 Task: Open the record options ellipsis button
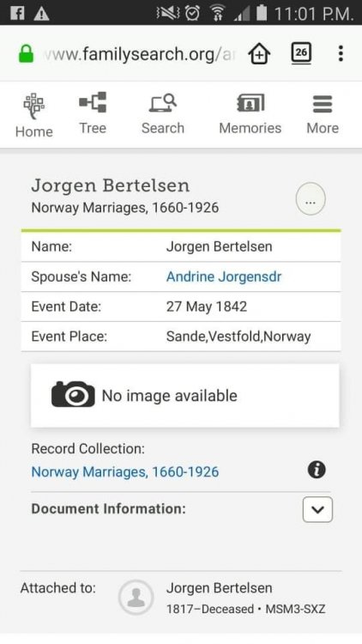[x=311, y=199]
